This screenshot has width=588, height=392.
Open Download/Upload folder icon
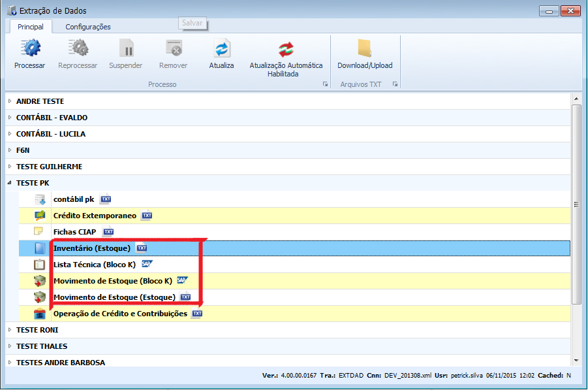364,49
